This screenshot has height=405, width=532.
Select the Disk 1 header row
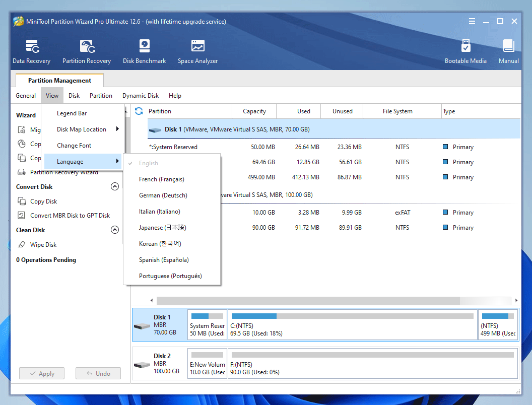pyautogui.click(x=334, y=129)
